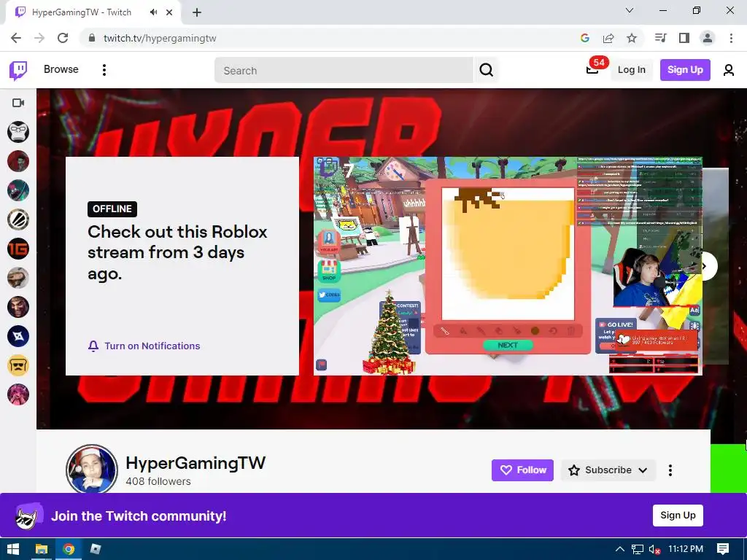This screenshot has width=747, height=560.
Task: Open the gorilla avatar channel in sidebar
Action: (x=18, y=132)
